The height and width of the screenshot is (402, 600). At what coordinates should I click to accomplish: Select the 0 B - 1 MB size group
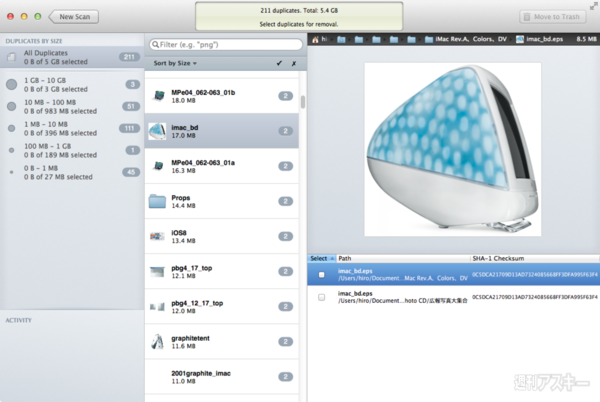[72, 172]
